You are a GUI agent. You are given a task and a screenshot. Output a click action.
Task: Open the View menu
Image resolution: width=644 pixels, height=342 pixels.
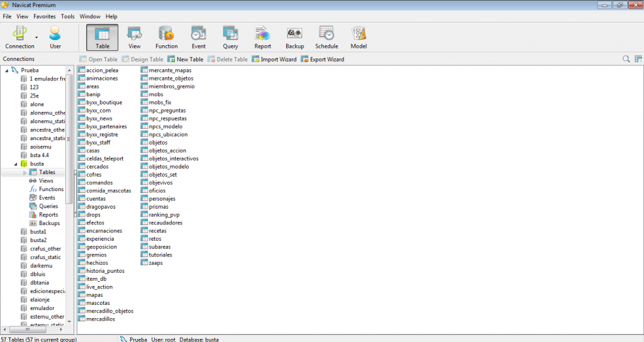coord(22,16)
